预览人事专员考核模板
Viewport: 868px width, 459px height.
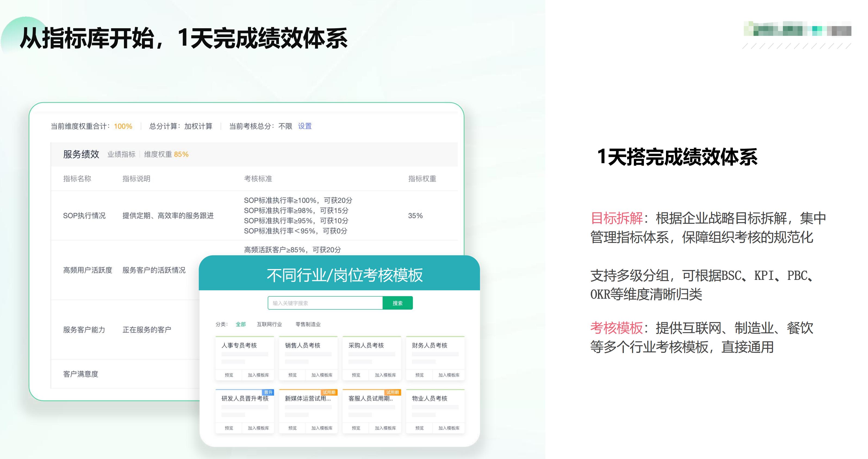tap(229, 375)
